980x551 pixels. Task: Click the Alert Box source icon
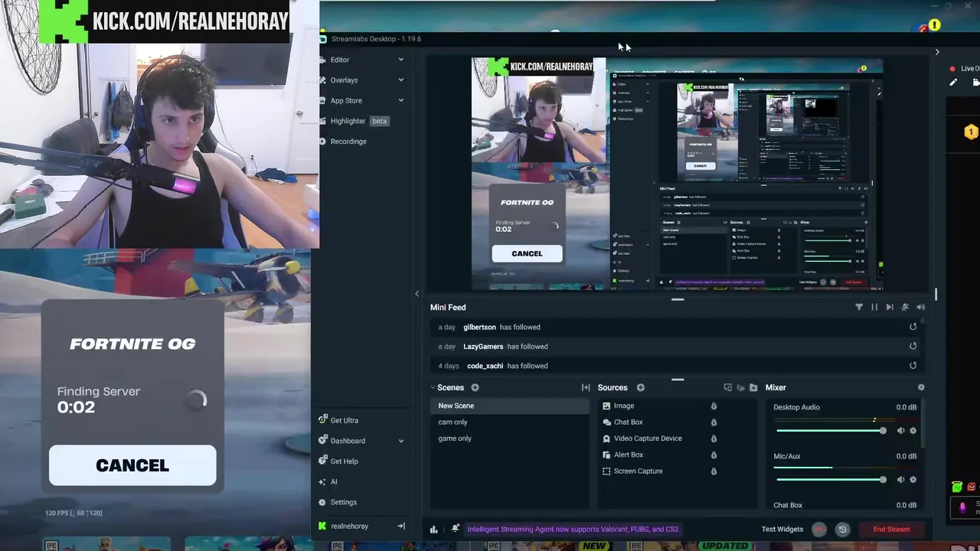(x=606, y=455)
